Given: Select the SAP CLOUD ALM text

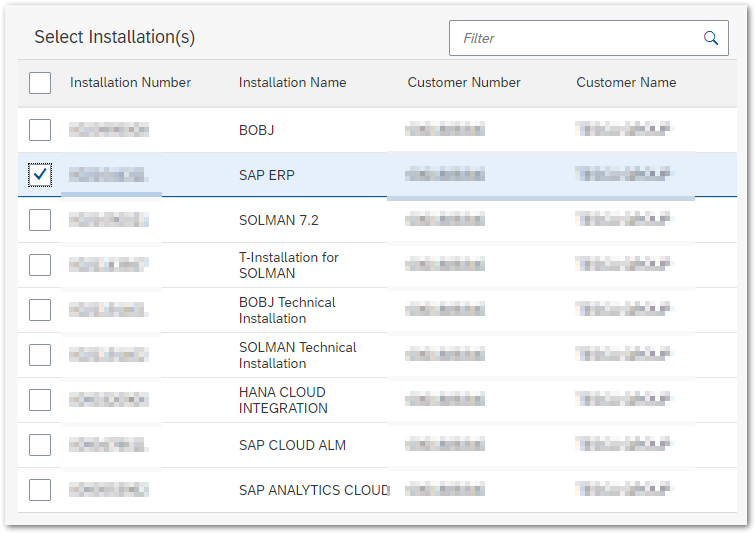Looking at the screenshot, I should [292, 445].
